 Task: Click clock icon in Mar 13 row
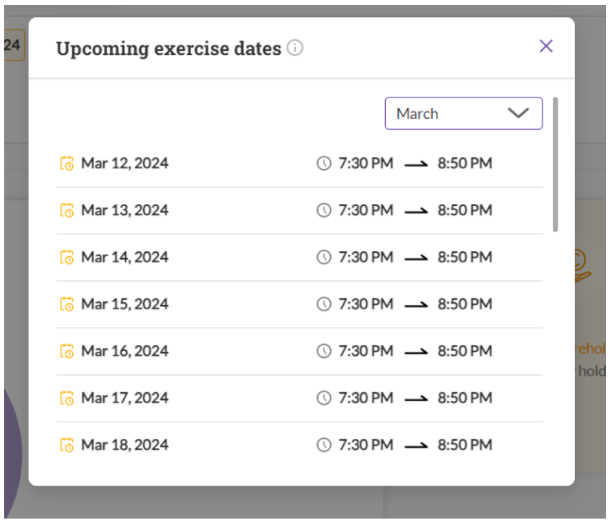tap(324, 210)
